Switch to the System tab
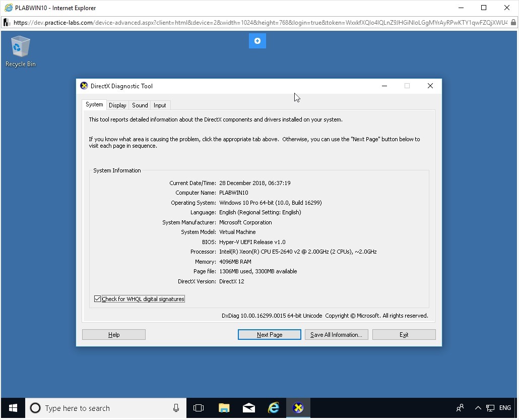 pyautogui.click(x=94, y=105)
